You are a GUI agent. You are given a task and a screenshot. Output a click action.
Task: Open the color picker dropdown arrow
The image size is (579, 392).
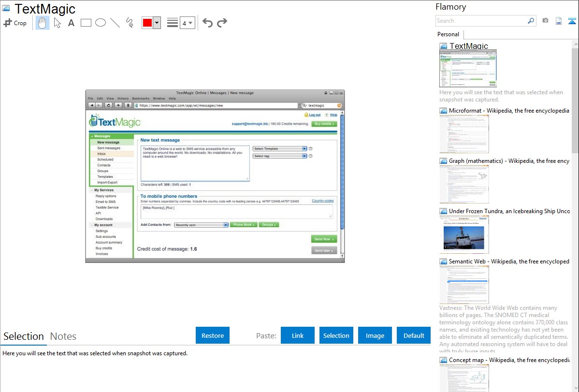157,23
